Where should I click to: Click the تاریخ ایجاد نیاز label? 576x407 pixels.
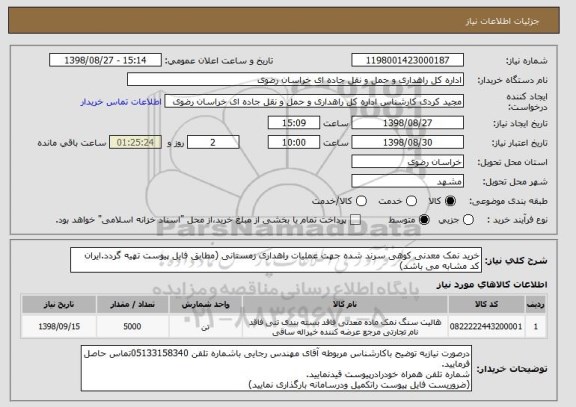click(520, 123)
